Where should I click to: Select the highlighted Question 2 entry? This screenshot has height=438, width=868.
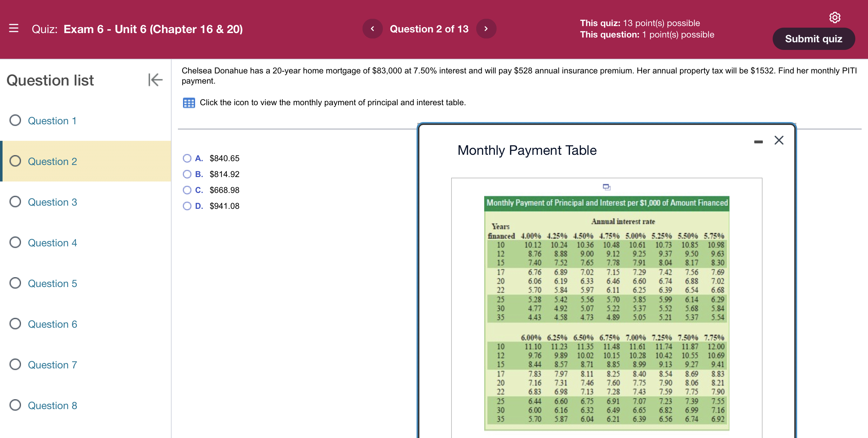tap(52, 161)
